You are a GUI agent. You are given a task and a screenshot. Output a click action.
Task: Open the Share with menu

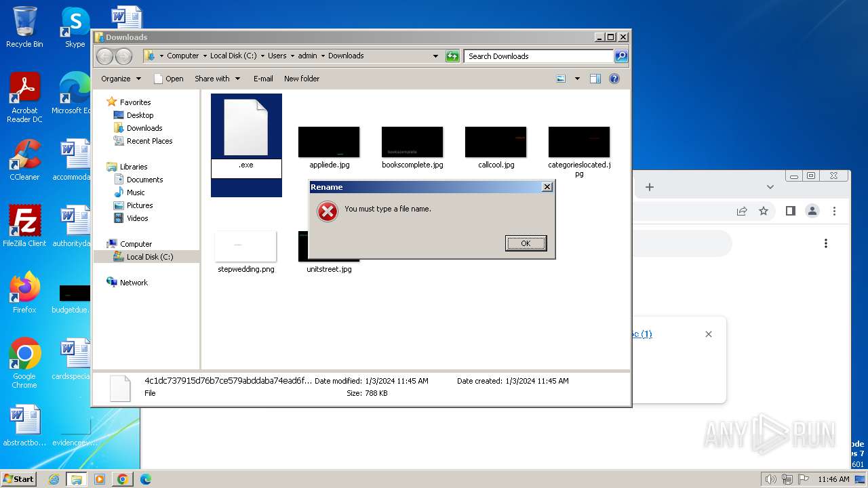[x=217, y=79]
